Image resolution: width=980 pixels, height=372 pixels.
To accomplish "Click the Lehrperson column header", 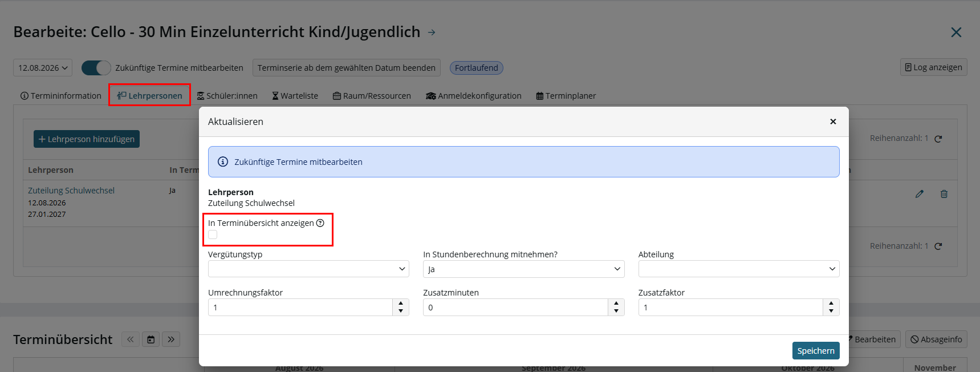I will (x=51, y=170).
